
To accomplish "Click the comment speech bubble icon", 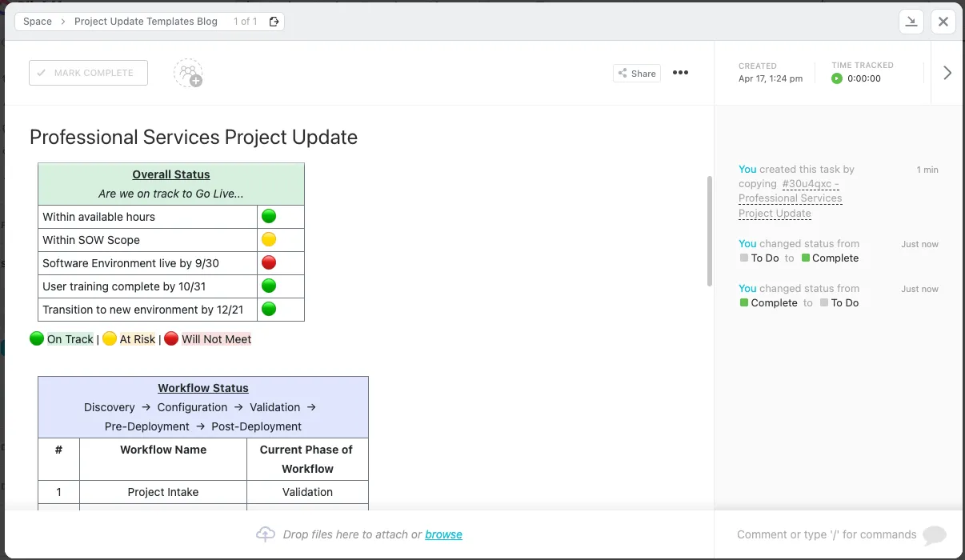I will (x=935, y=535).
